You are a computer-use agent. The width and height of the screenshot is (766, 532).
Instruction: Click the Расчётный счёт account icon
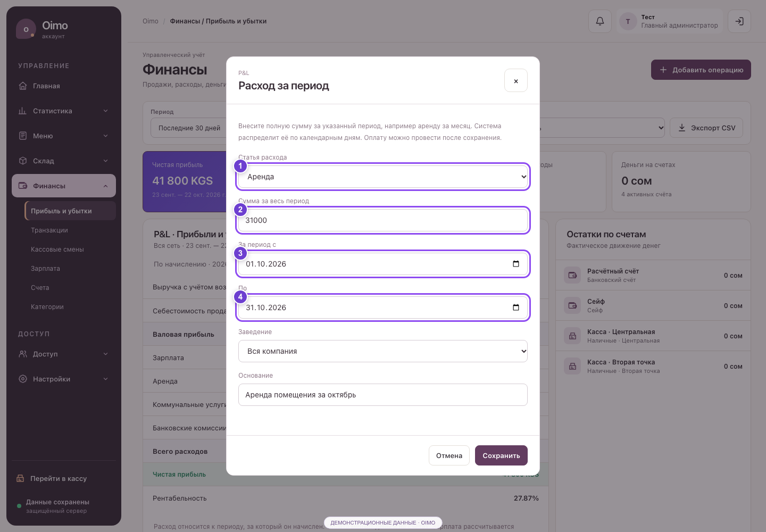(x=572, y=275)
